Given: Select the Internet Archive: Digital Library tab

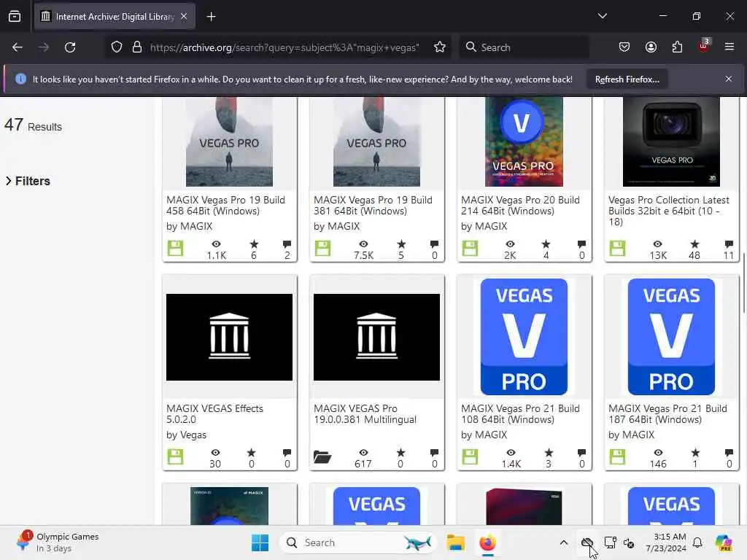Looking at the screenshot, I should [115, 17].
